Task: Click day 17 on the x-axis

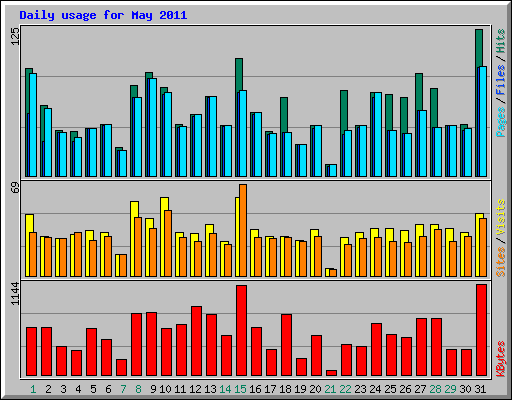Action: [270, 389]
